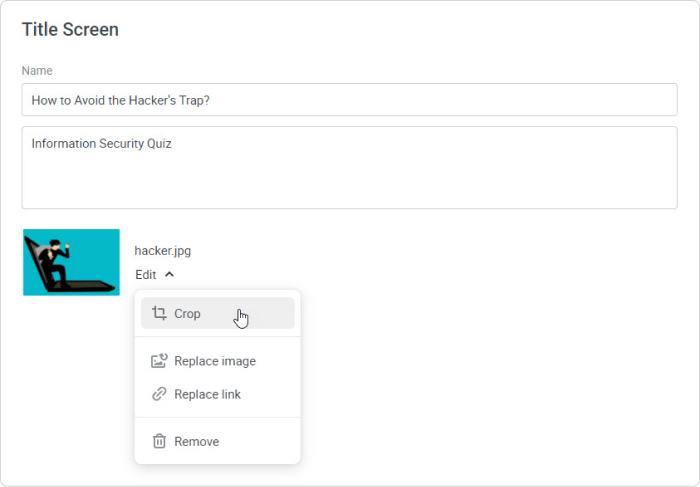The image size is (700, 487).
Task: Click the Title Screen heading
Action: click(70, 29)
